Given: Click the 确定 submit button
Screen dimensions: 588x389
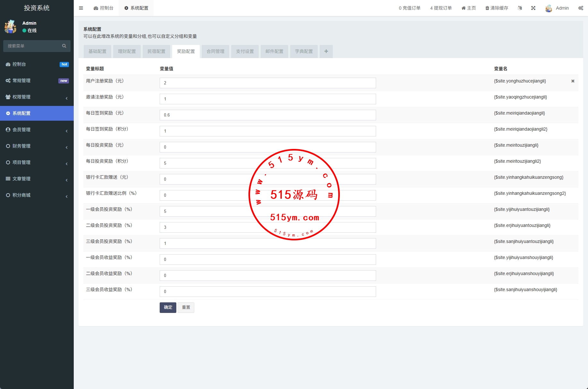Looking at the screenshot, I should pos(168,307).
